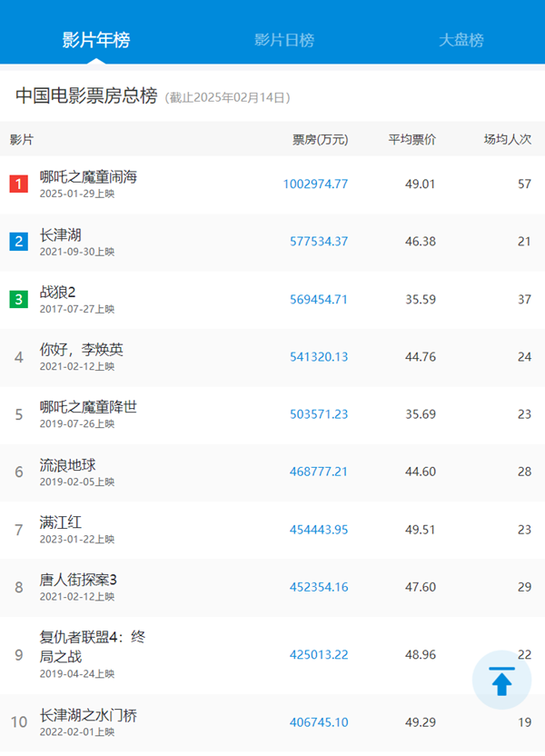Click average price 49.01
Image resolution: width=545 pixels, height=756 pixels.
click(x=421, y=184)
